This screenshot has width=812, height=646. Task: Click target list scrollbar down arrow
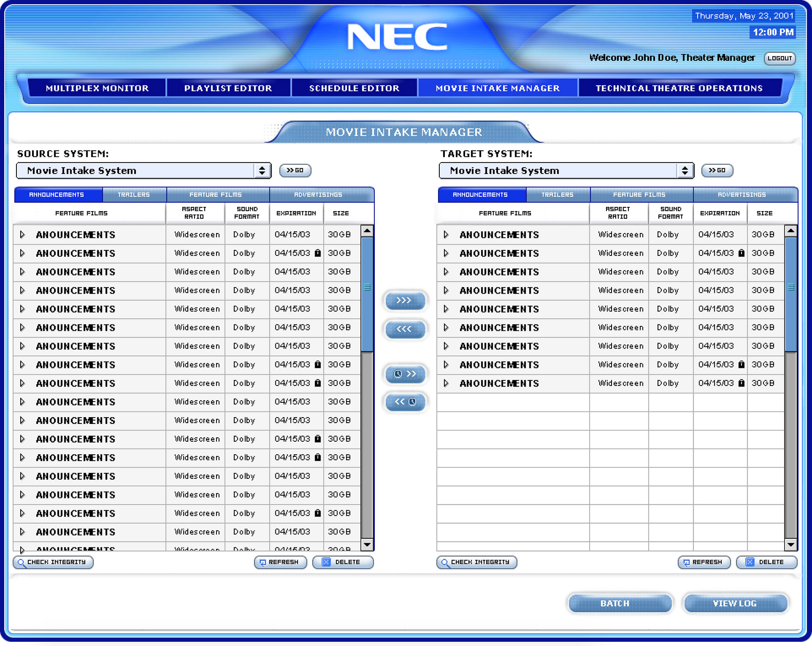[791, 544]
